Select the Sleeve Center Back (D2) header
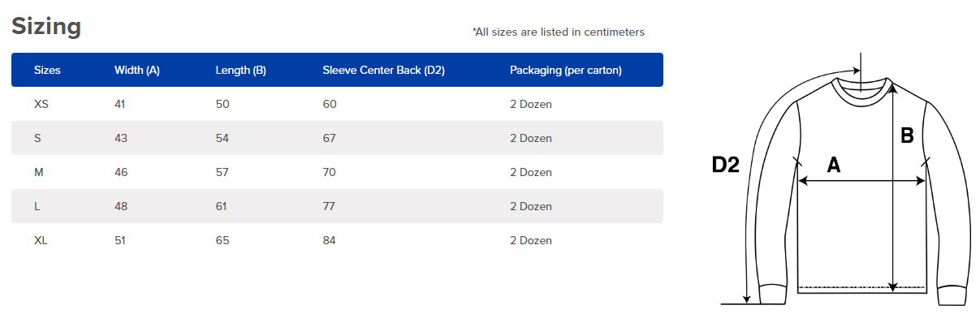The height and width of the screenshot is (327, 980). 383,70
